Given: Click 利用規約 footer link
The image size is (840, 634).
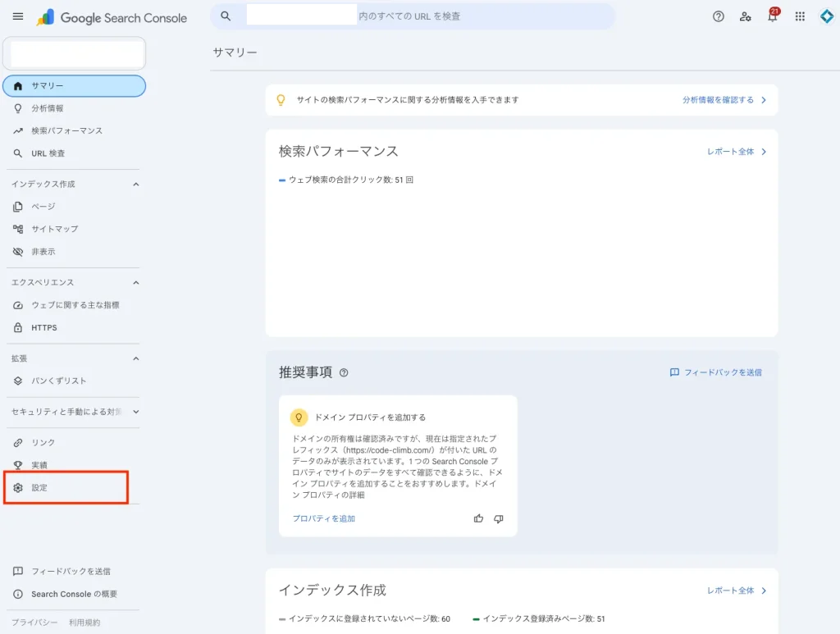Looking at the screenshot, I should pyautogui.click(x=84, y=623).
